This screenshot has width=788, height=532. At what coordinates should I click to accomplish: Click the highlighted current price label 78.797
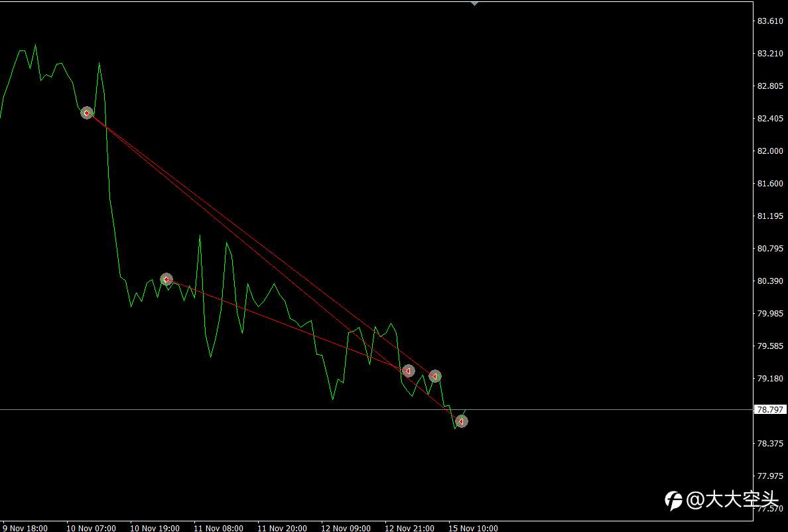(770, 409)
